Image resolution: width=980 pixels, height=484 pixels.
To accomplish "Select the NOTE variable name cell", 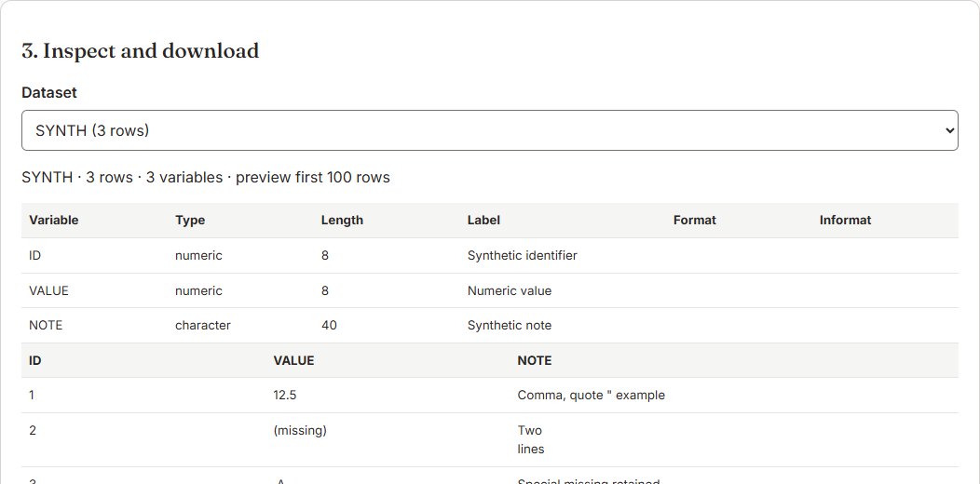I will [46, 326].
